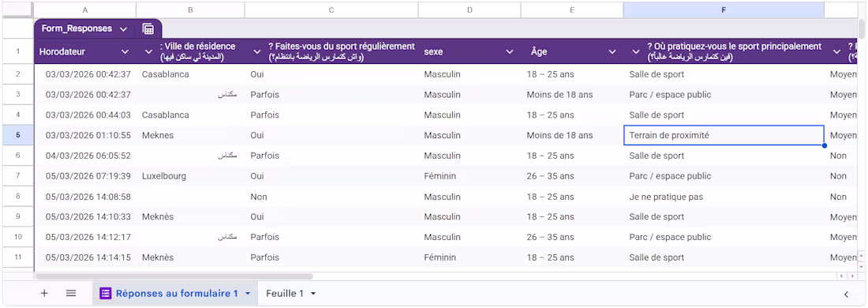868x308 pixels.
Task: Select row 2 header
Action: (x=17, y=74)
